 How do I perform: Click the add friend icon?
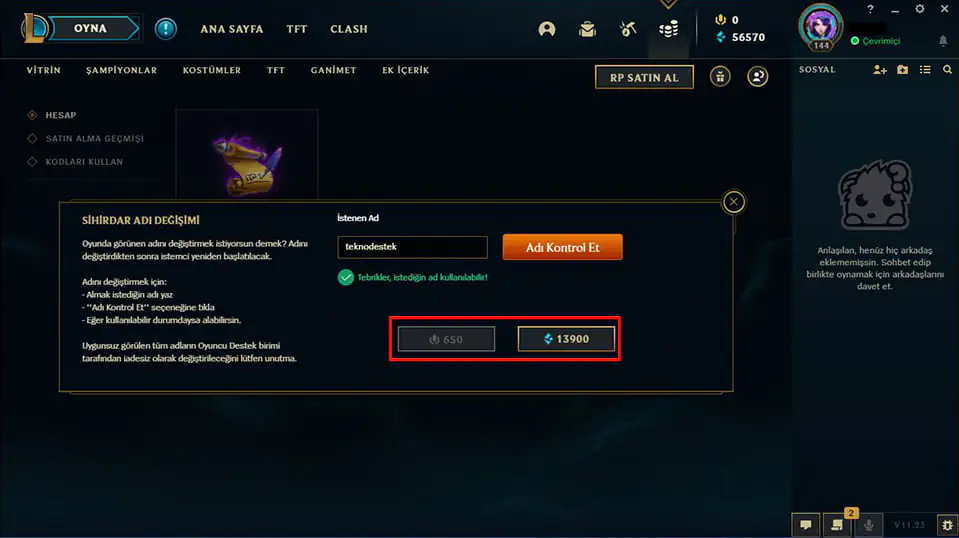[879, 70]
